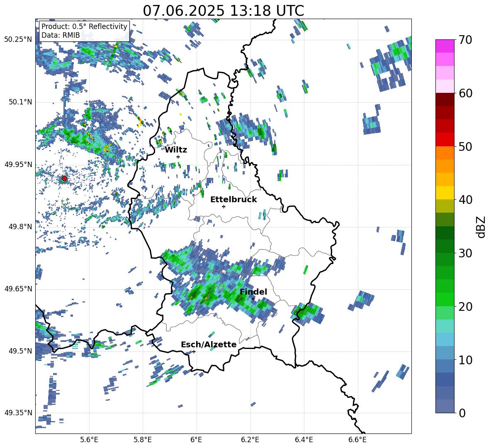Click the bright red colorbar segment below 55

pyautogui.click(x=445, y=140)
